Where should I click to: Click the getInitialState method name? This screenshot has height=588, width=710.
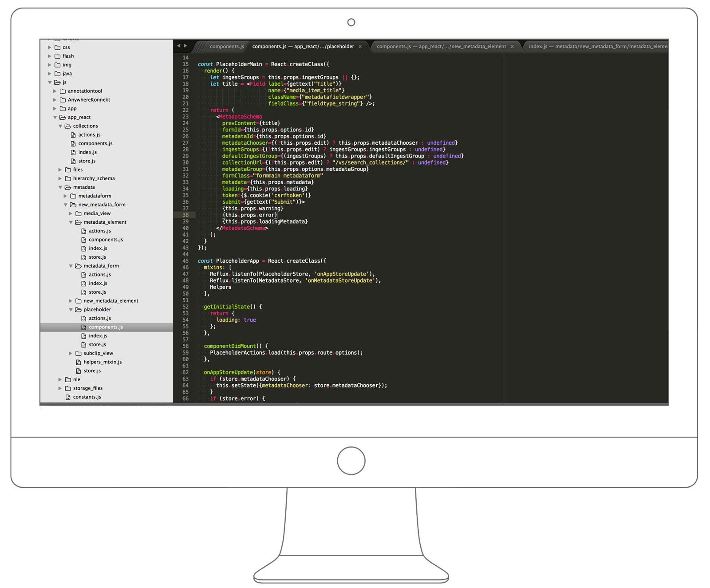coord(227,307)
